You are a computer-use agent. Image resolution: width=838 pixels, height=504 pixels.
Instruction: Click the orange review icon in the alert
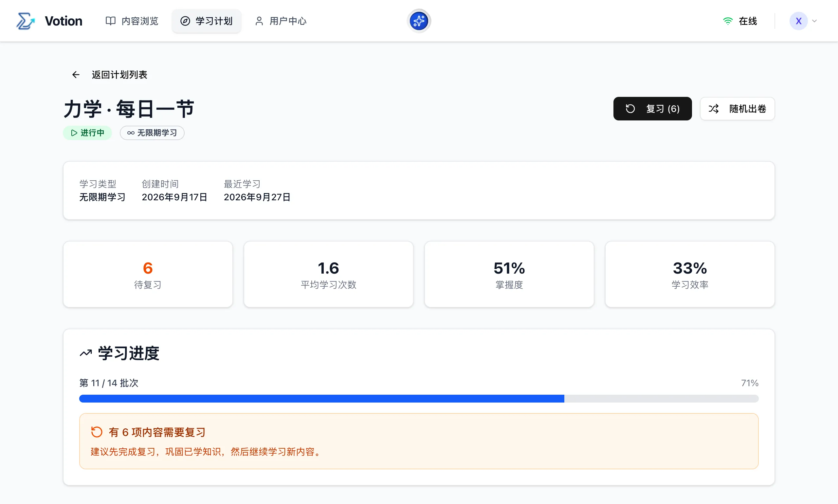pyautogui.click(x=97, y=432)
